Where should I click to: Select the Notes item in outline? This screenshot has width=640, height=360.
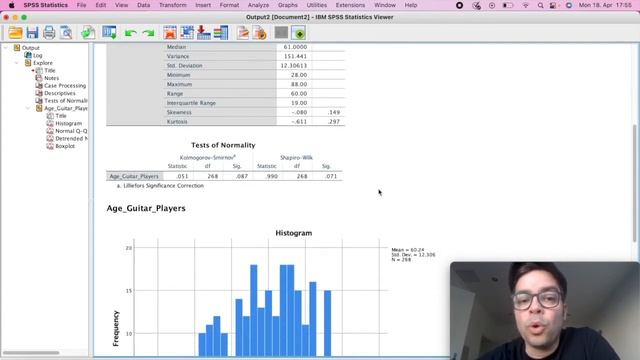[51, 78]
